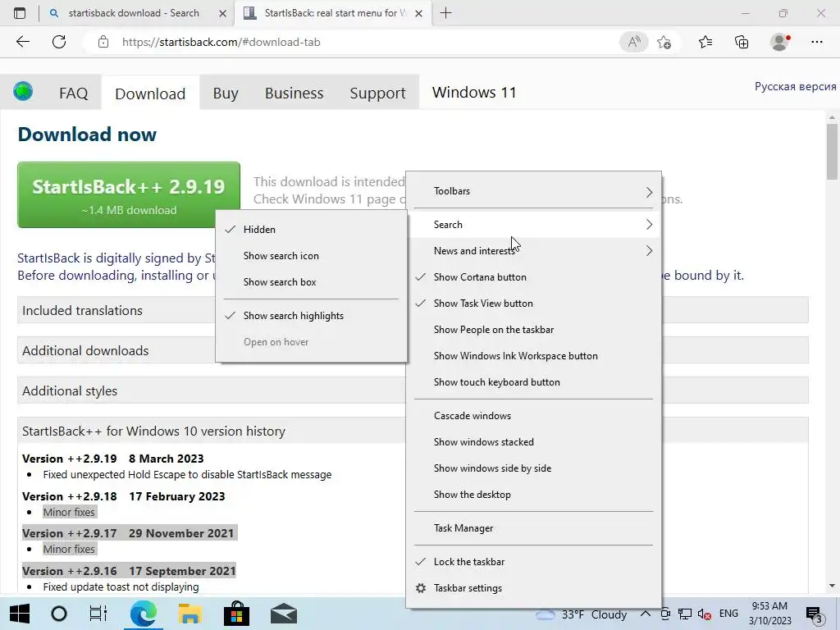Toggle Lock the taskbar
840x630 pixels.
tap(533, 561)
